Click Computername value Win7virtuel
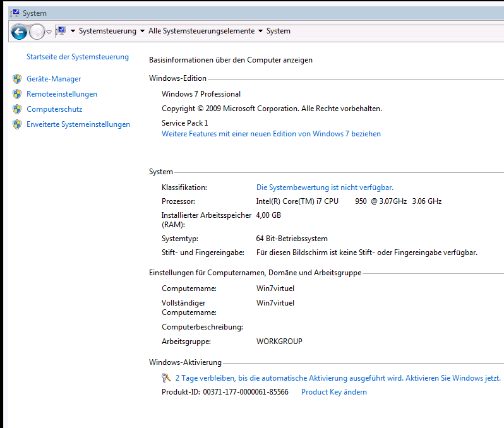 pyautogui.click(x=275, y=288)
